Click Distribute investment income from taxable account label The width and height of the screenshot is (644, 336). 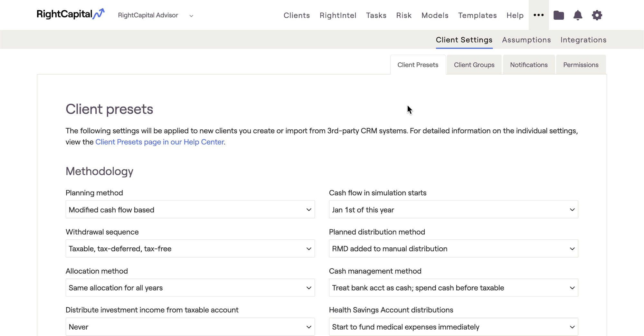click(x=152, y=310)
